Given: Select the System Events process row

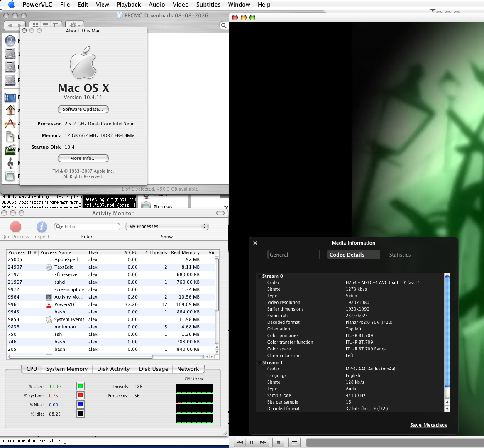Looking at the screenshot, I should pos(110,320).
